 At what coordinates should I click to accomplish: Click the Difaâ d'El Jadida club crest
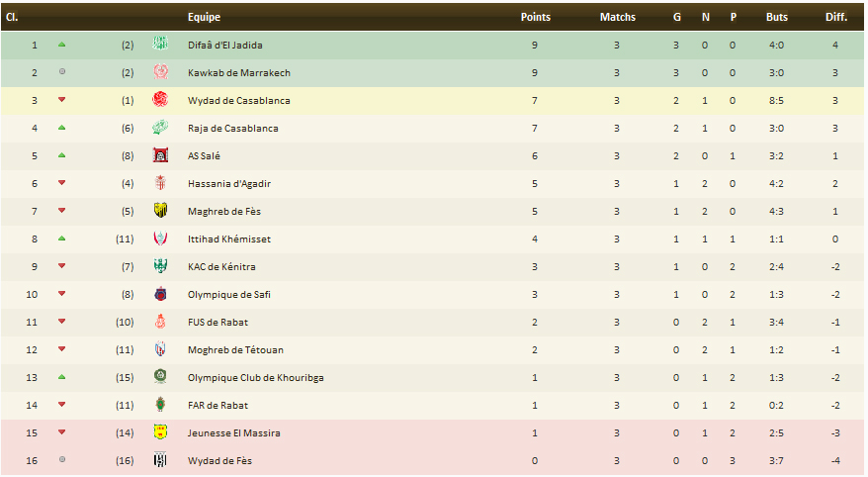[x=160, y=45]
